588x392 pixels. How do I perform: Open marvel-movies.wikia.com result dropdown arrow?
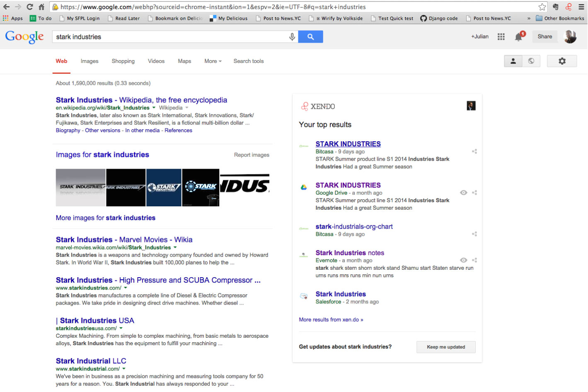175,247
